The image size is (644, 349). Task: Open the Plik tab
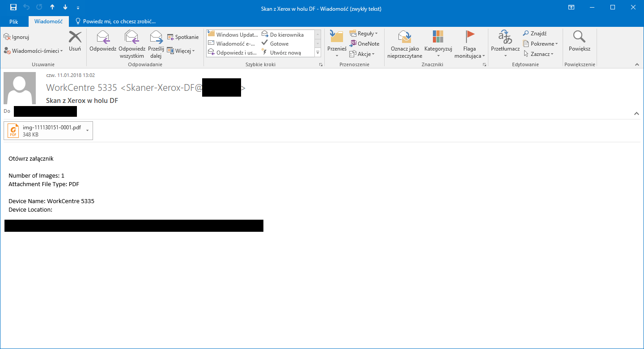(13, 21)
